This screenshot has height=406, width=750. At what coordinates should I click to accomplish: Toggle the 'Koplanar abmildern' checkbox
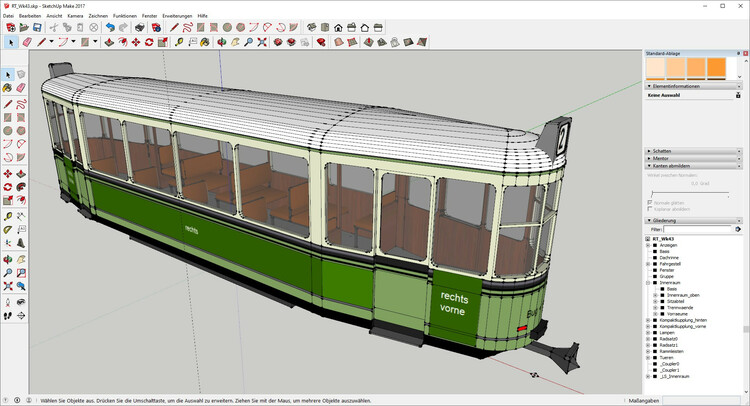pos(650,210)
